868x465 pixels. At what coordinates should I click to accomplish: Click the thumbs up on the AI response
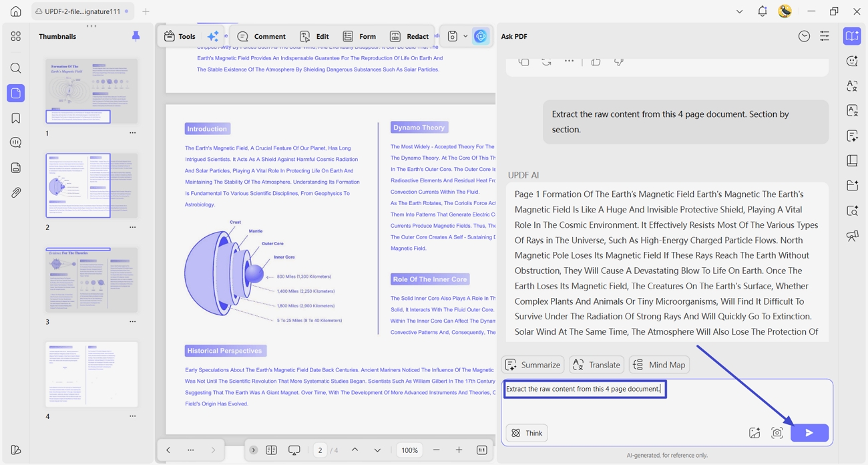pyautogui.click(x=596, y=61)
